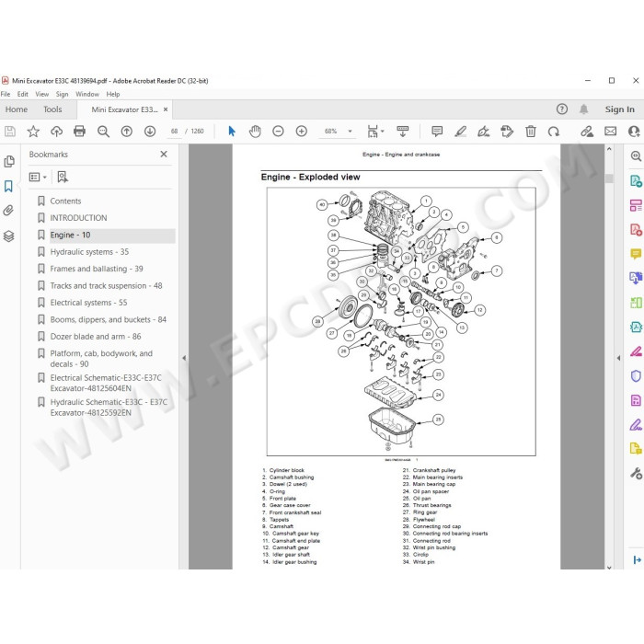Open the Window menu
Screen dimensions: 644x644
[87, 94]
